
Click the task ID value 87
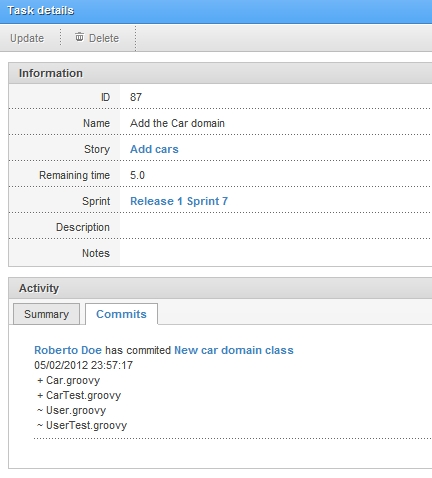click(136, 97)
